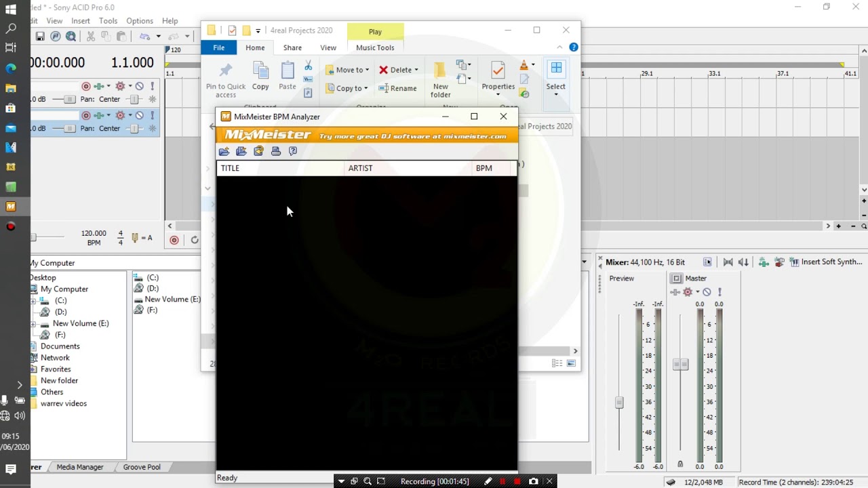868x488 pixels.
Task: Solo the second ACID track
Action: [x=153, y=115]
